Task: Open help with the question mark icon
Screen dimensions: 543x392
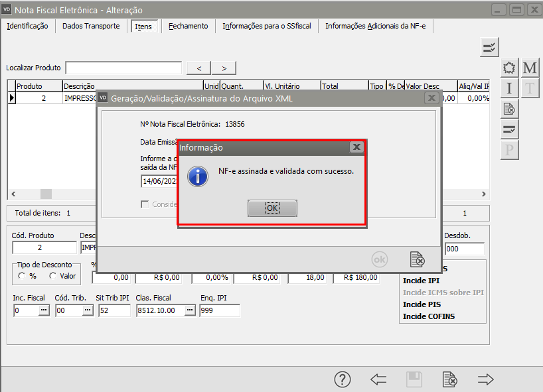Action: 342,379
